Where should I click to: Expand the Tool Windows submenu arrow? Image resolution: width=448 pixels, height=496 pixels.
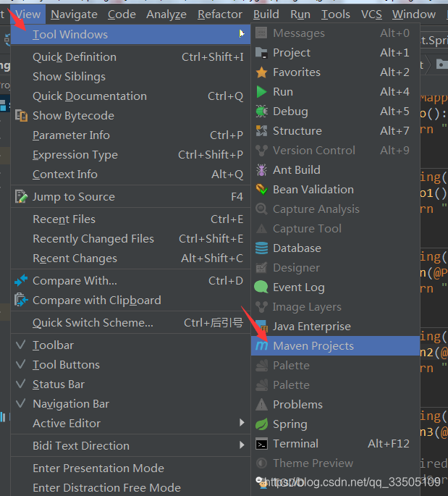tap(242, 33)
